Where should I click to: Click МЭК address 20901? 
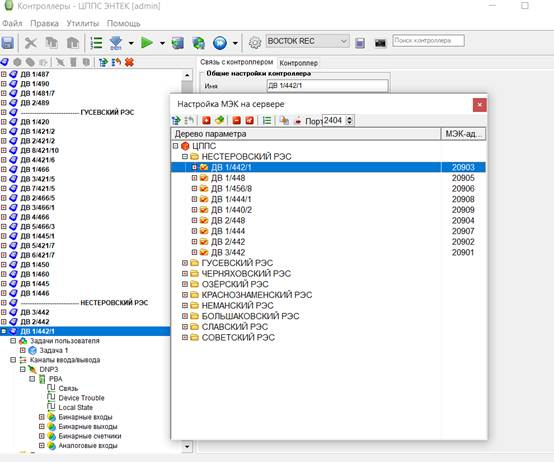(x=463, y=253)
